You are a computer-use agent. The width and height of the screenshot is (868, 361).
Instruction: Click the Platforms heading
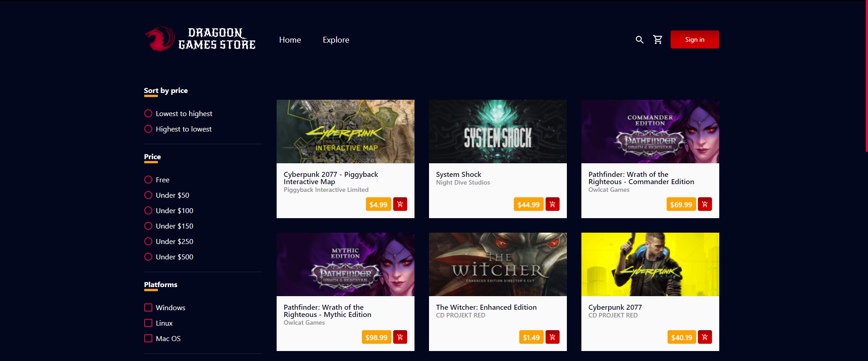point(161,284)
